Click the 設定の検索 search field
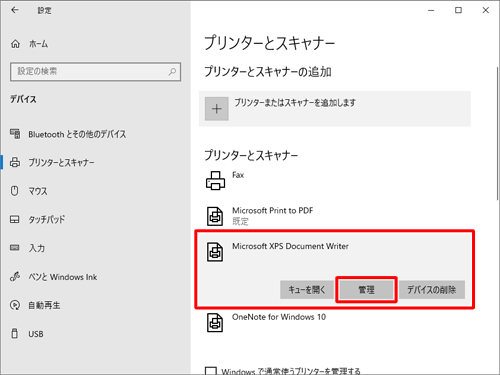The width and height of the screenshot is (500, 375). click(x=96, y=71)
